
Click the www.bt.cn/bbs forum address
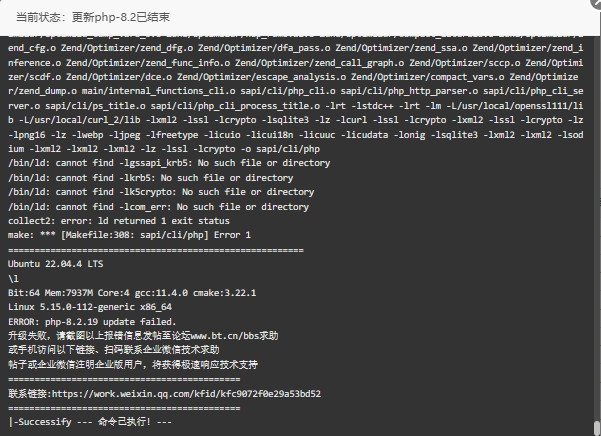point(225,336)
